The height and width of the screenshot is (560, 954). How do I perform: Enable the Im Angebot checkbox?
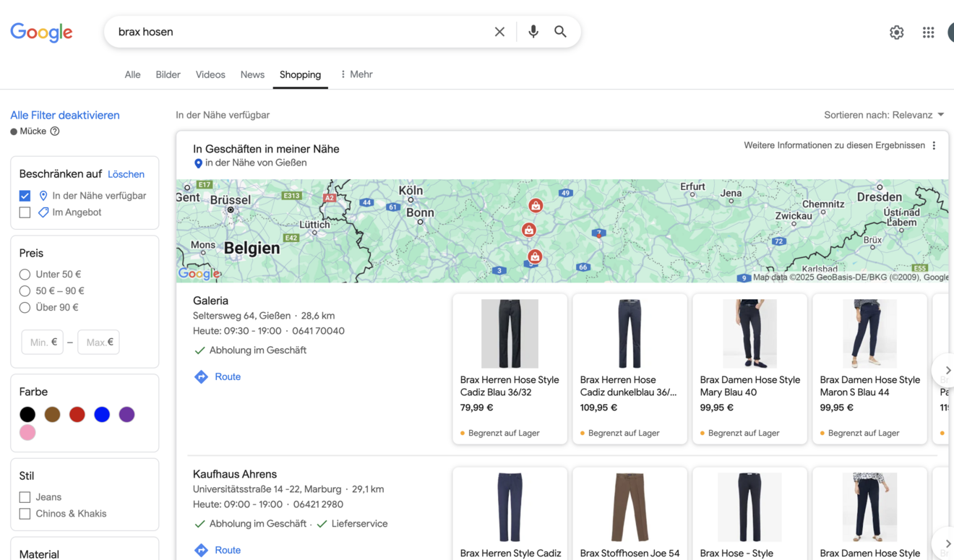(x=25, y=212)
